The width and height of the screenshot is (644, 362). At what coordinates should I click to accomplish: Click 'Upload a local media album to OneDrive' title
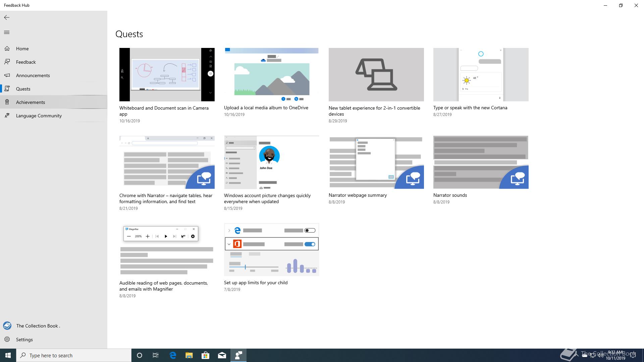pyautogui.click(x=266, y=108)
